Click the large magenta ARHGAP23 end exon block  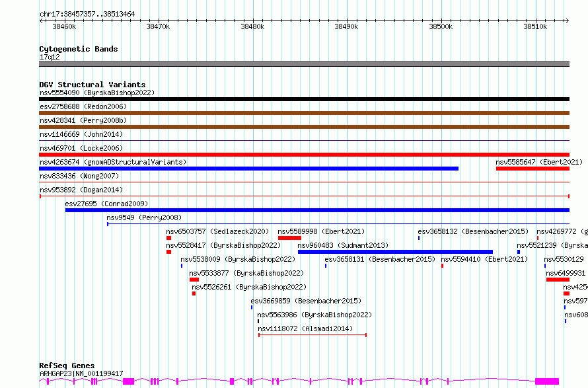coord(547,381)
